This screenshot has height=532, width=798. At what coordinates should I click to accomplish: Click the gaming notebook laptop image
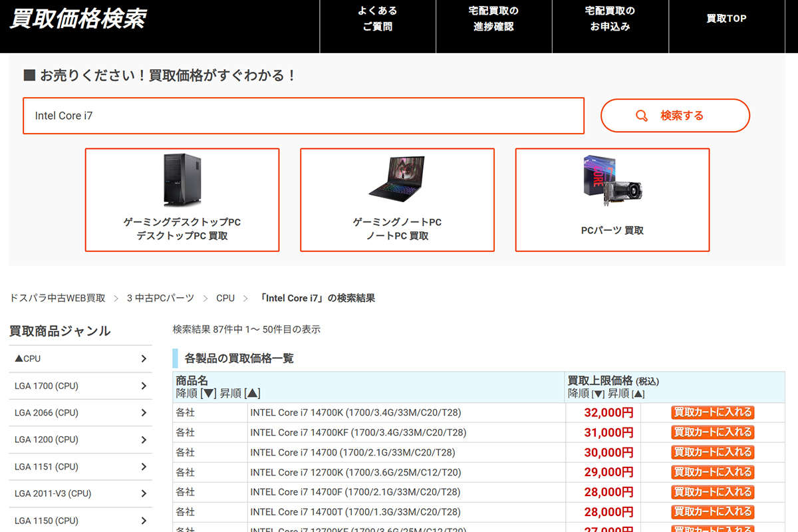(397, 178)
